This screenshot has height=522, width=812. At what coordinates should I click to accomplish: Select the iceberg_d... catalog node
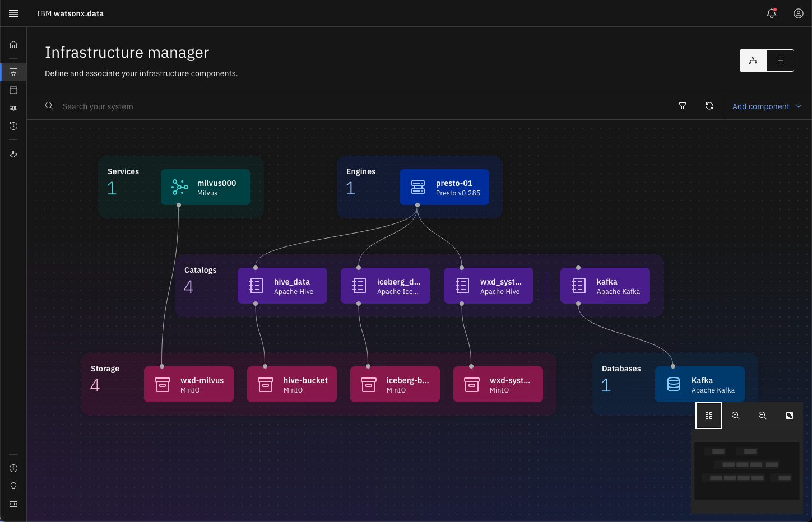point(386,286)
